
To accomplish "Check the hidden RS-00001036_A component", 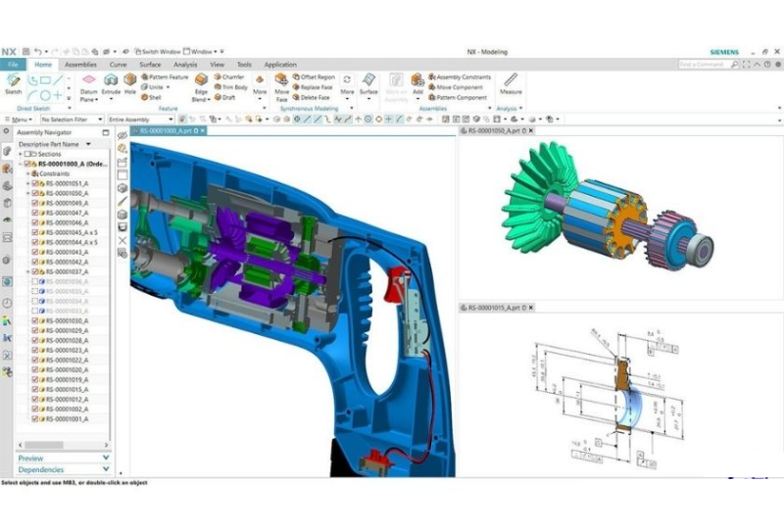I will tap(35, 281).
